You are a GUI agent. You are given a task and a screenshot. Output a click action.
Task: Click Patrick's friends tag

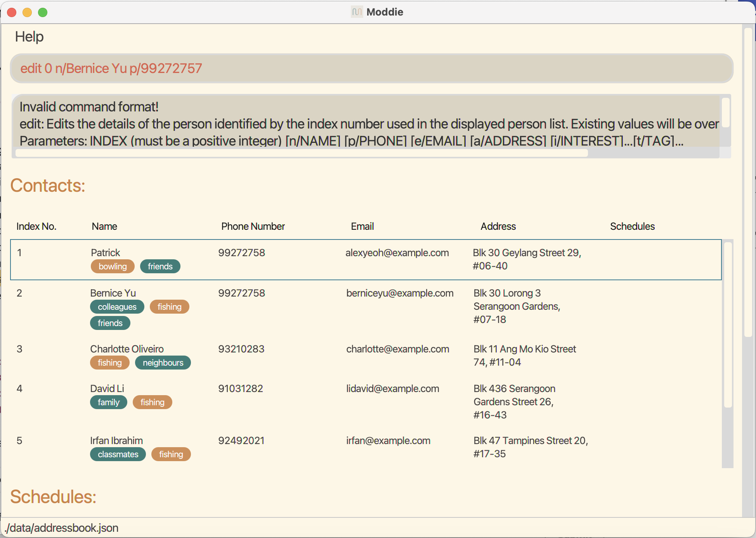[x=160, y=267]
